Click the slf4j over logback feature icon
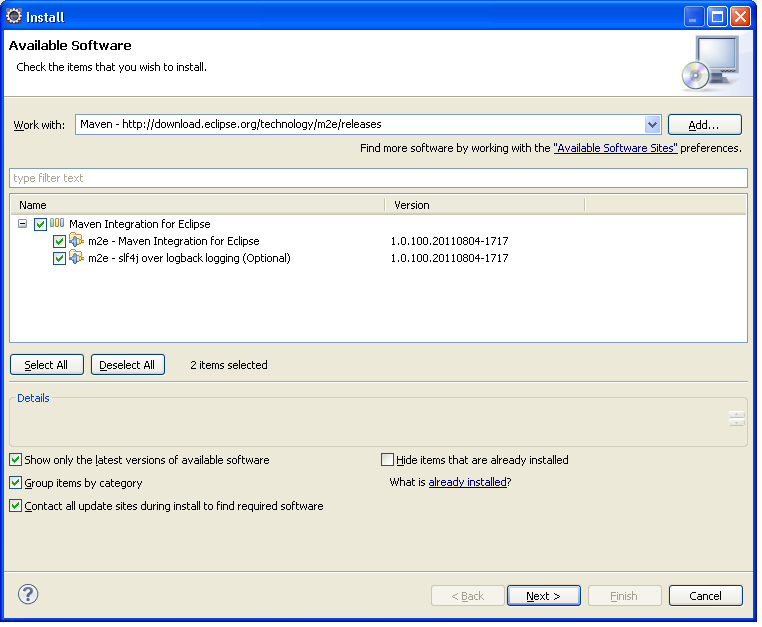Image resolution: width=762 pixels, height=627 pixels. pos(76,257)
